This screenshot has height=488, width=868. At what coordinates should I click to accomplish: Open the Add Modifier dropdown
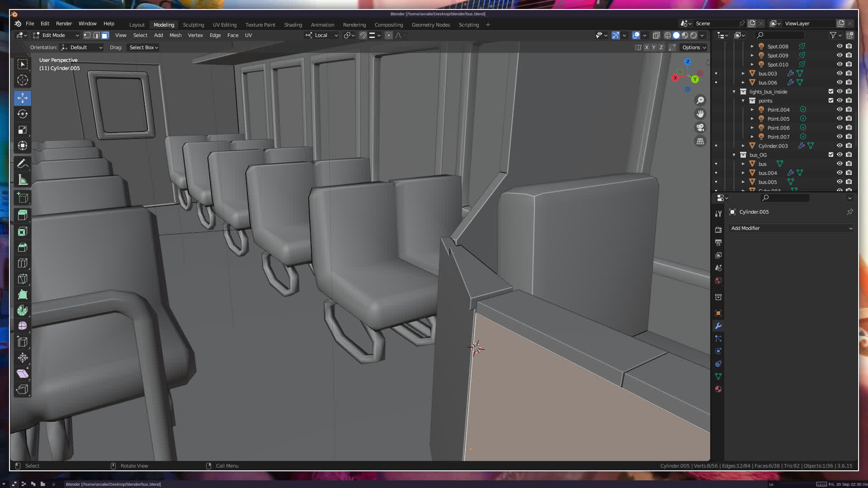point(791,228)
